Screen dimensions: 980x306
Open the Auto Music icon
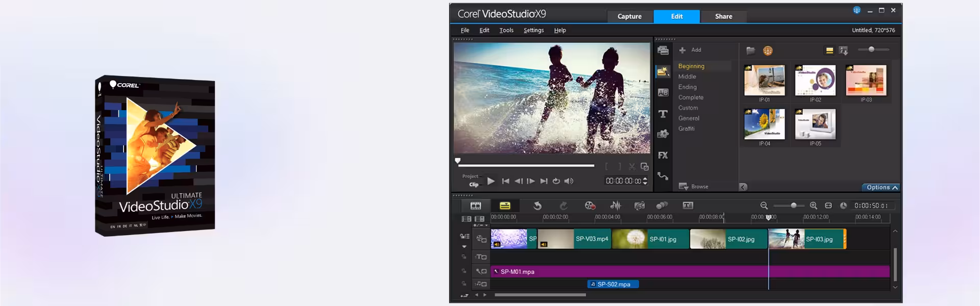639,206
